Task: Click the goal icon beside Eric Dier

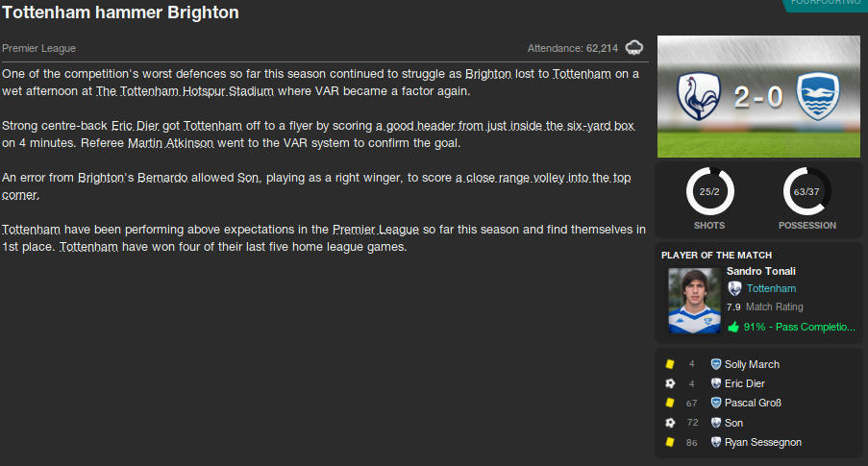Action: [x=669, y=383]
